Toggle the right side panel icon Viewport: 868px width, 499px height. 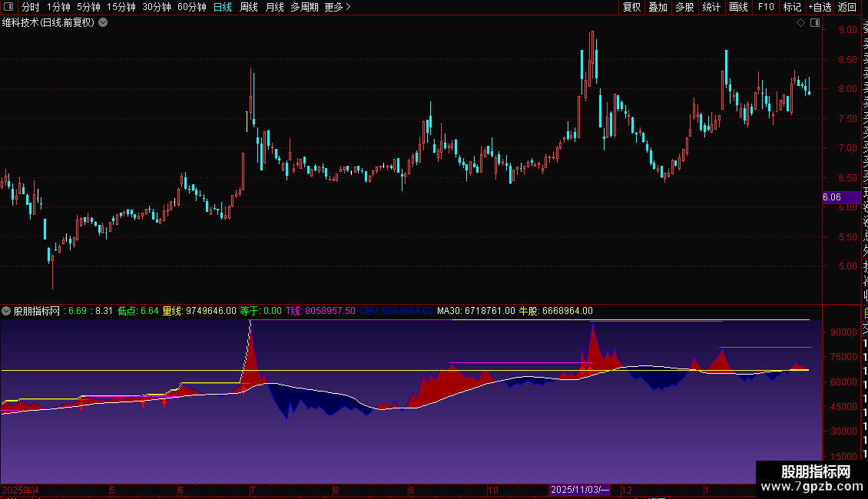[x=815, y=23]
